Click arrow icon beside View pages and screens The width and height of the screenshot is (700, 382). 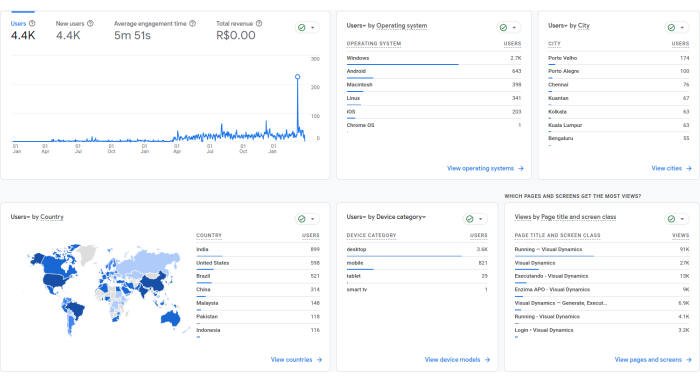coord(689,360)
